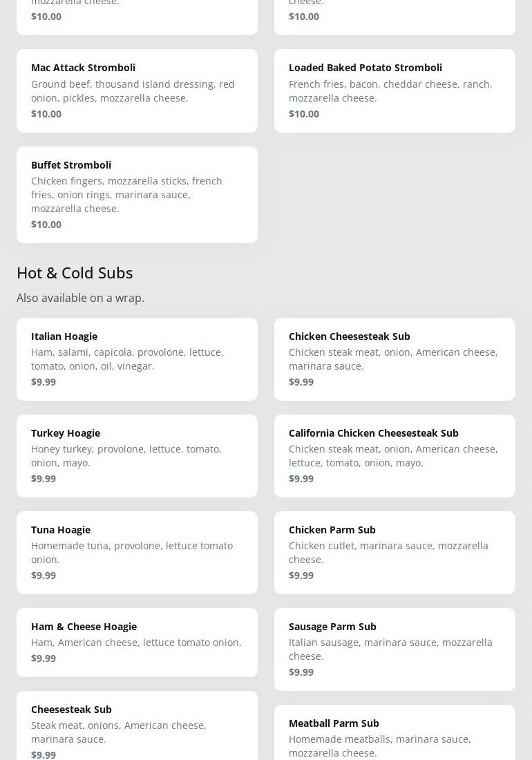Viewport: 532px width, 760px height.
Task: Click the Italian Hoagie ingredients description
Action: [127, 359]
